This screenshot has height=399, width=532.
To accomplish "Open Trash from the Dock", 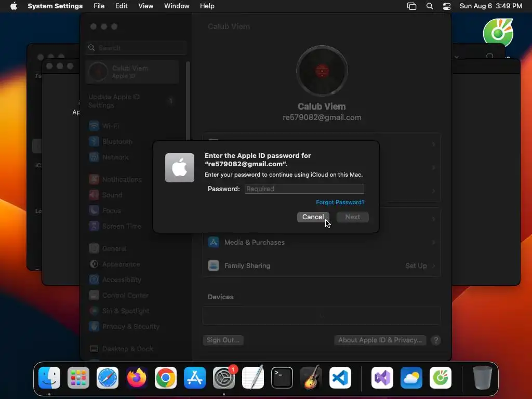I will tap(482, 378).
